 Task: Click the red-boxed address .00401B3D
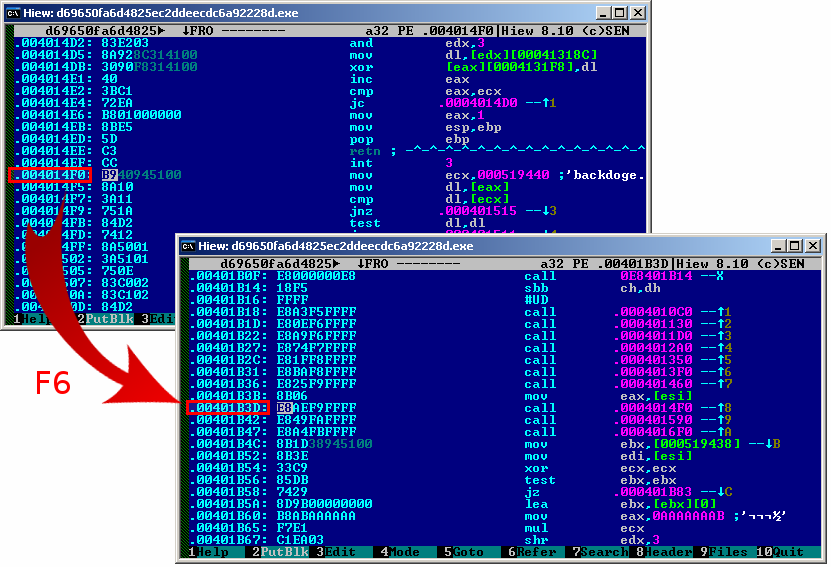230,408
